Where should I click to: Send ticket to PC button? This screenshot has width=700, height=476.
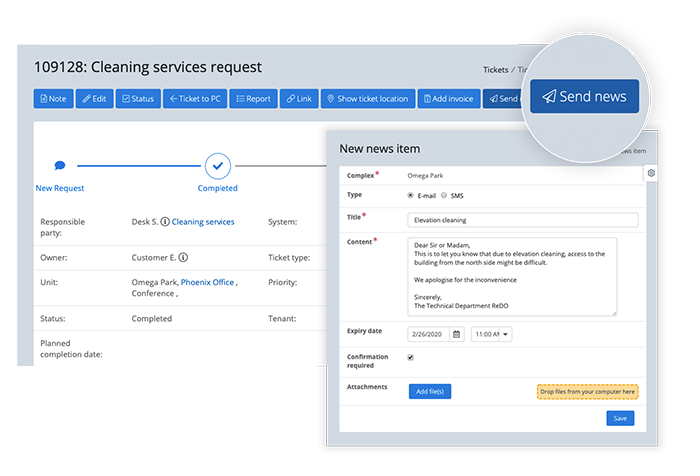(x=195, y=99)
